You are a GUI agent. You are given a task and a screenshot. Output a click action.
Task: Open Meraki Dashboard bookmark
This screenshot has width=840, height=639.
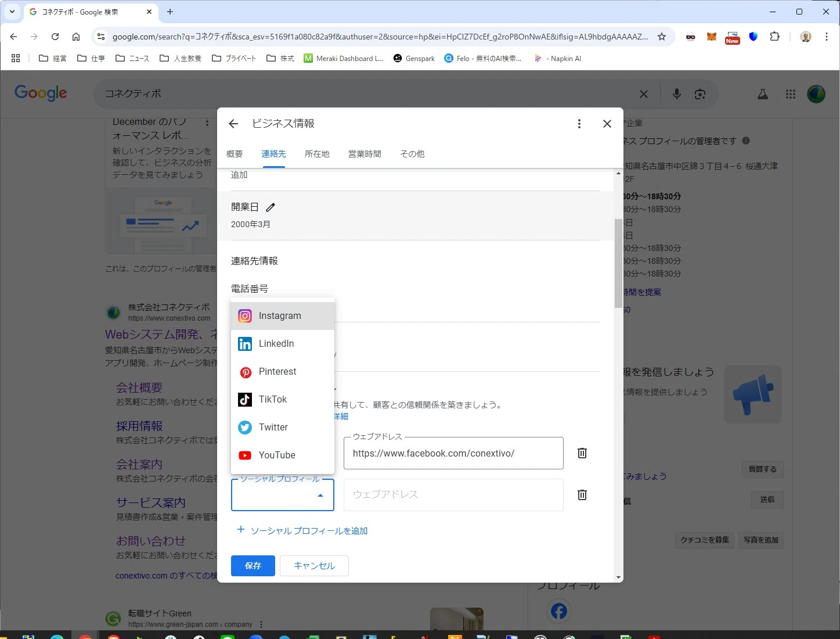344,58
